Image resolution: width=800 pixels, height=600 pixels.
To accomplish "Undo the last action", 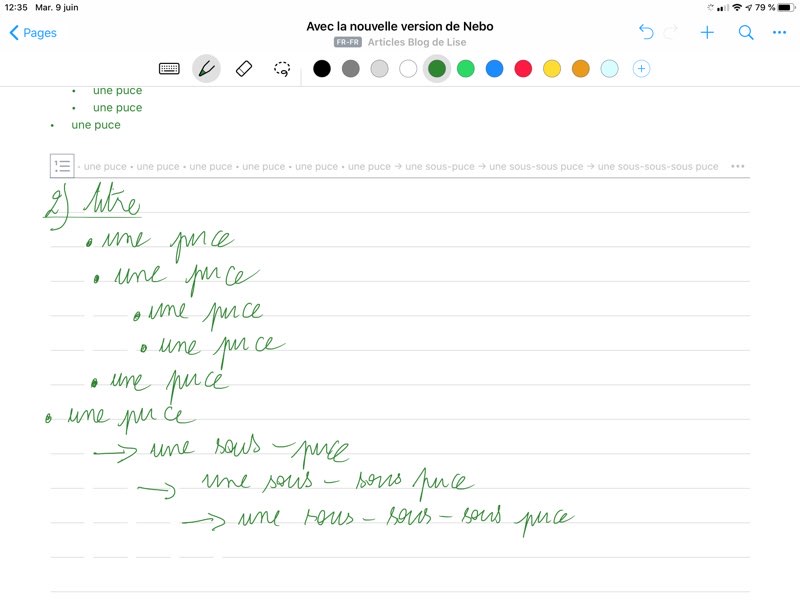I will pos(646,33).
